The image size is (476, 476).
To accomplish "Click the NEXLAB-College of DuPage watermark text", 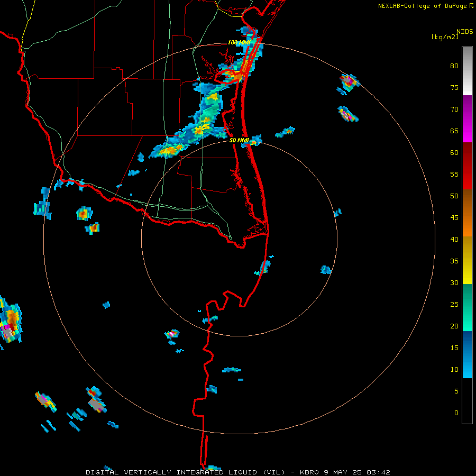I will point(422,6).
